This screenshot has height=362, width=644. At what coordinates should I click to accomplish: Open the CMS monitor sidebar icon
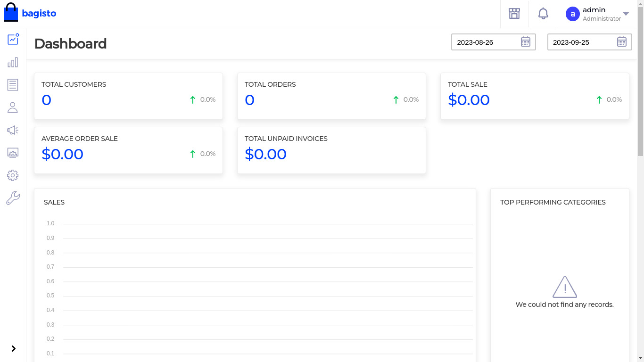click(x=13, y=153)
